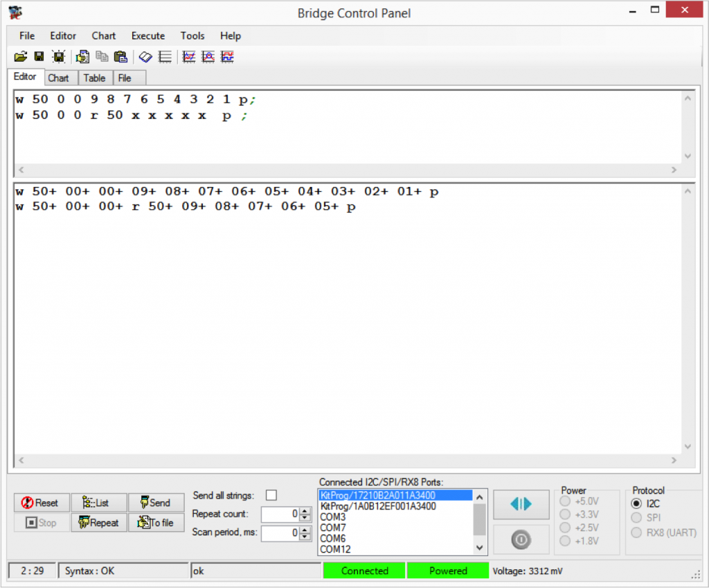This screenshot has height=588, width=709.
Task: Open the chart view using the first graph icon
Action: coord(188,56)
